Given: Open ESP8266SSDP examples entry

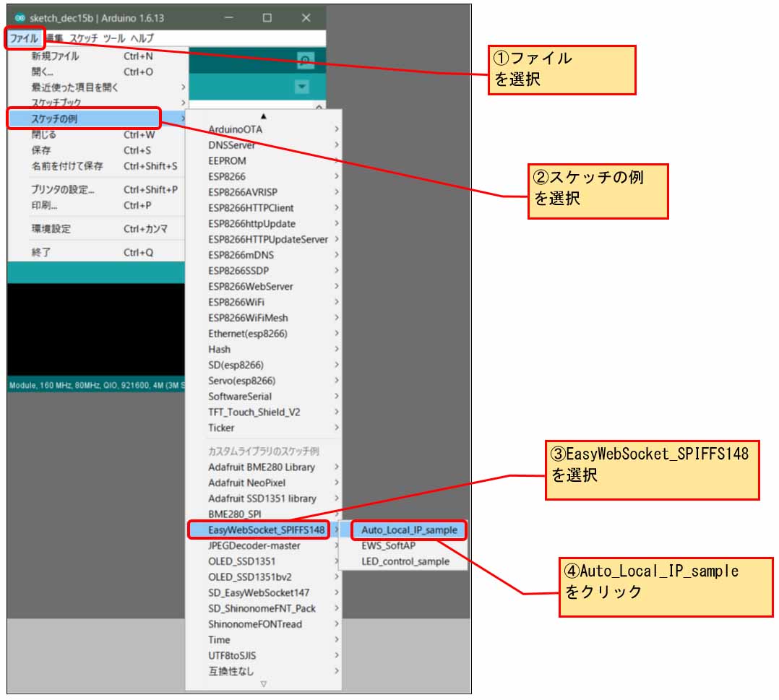Looking at the screenshot, I should [x=264, y=271].
